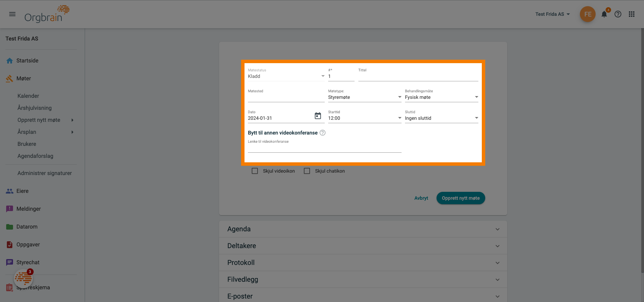Click the Datarom folder icon

coord(10,227)
